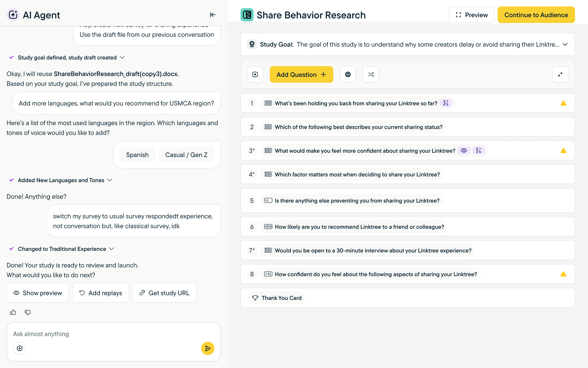Click the matrix type icon on question 8
Screen dimensions: 588x368
click(x=268, y=274)
